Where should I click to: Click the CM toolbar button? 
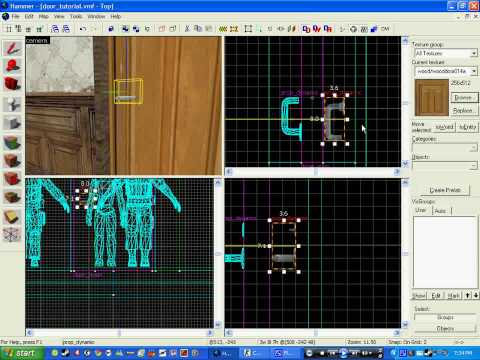click(x=385, y=29)
